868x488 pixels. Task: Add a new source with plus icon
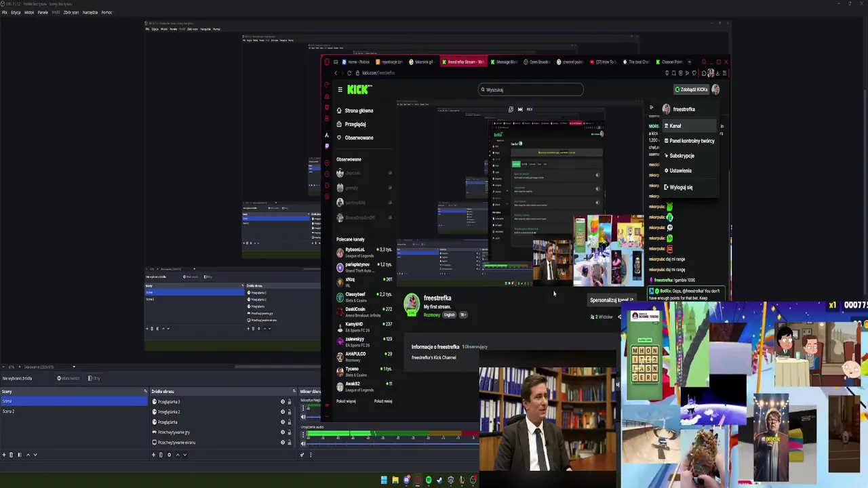(x=153, y=455)
